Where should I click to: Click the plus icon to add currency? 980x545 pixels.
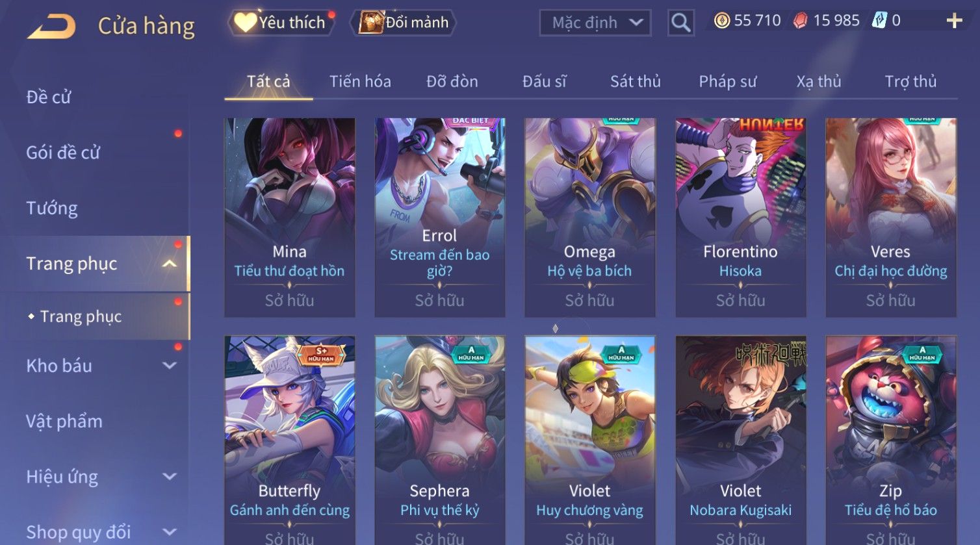(x=954, y=21)
